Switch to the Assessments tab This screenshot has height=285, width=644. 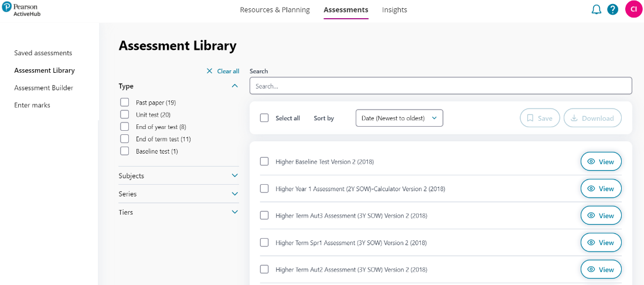click(346, 10)
